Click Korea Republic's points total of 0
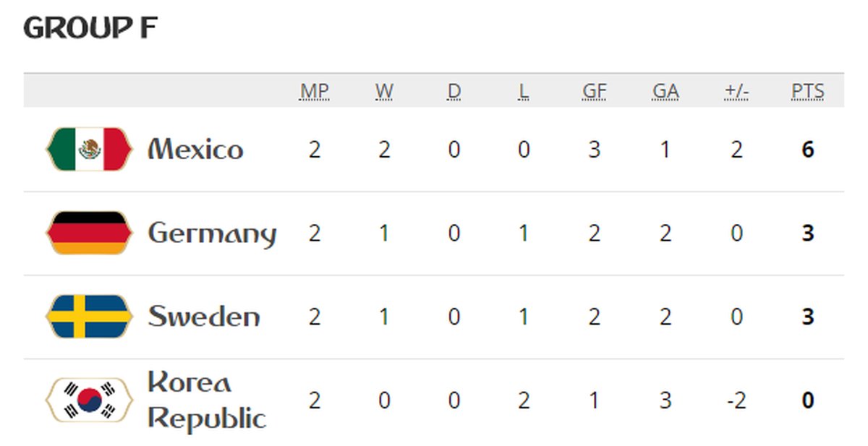 (x=808, y=400)
